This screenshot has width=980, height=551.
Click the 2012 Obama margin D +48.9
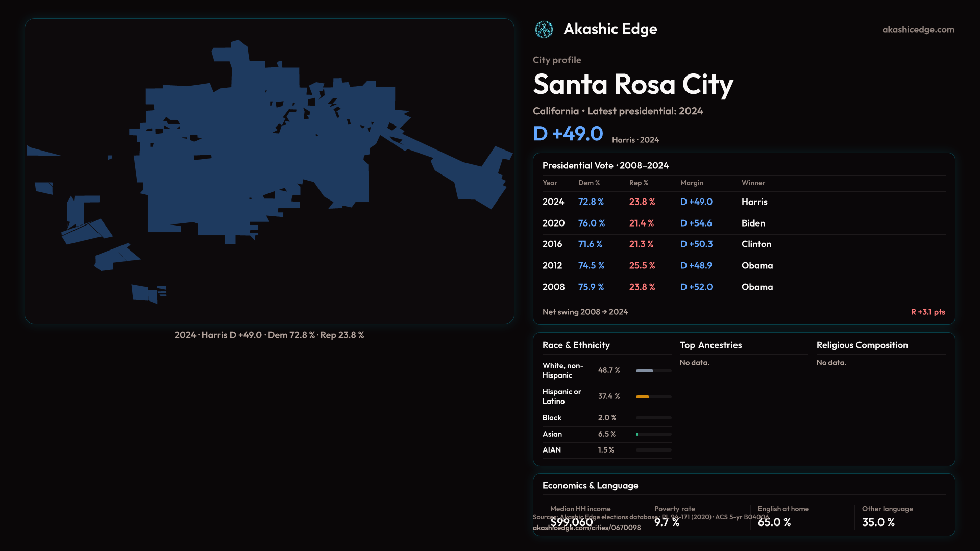point(696,266)
